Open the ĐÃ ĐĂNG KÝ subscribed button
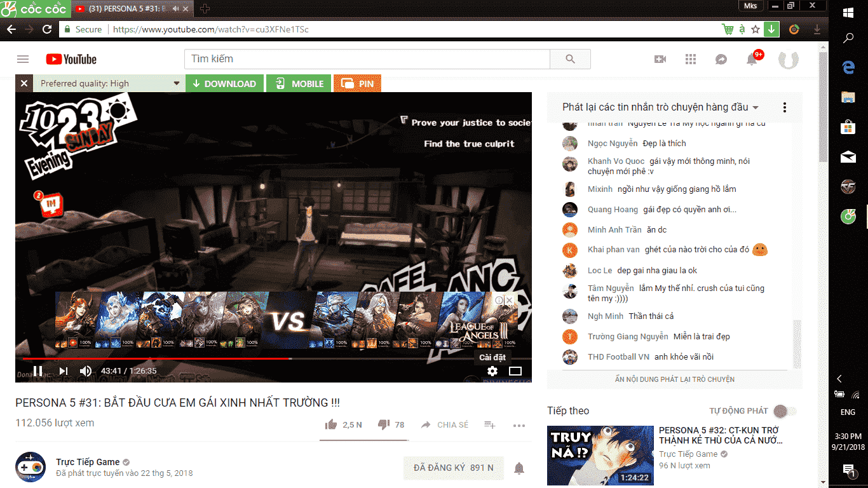The image size is (868, 488). [x=453, y=468]
